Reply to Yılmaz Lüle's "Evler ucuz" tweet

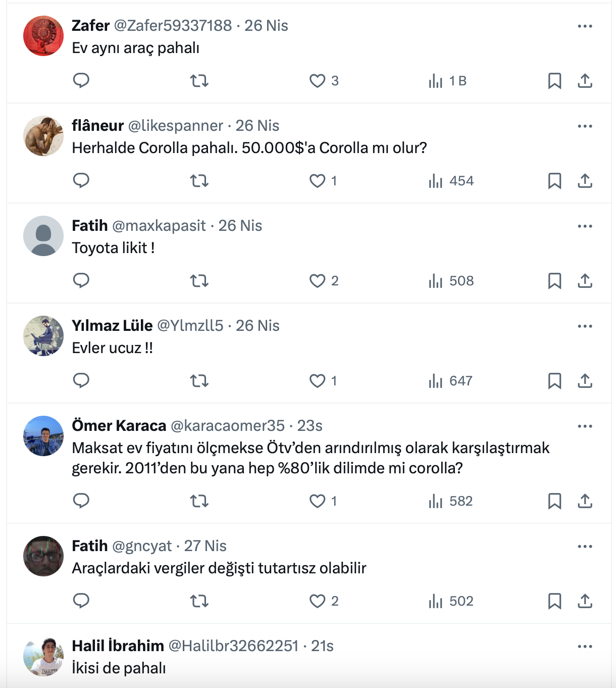[81, 381]
